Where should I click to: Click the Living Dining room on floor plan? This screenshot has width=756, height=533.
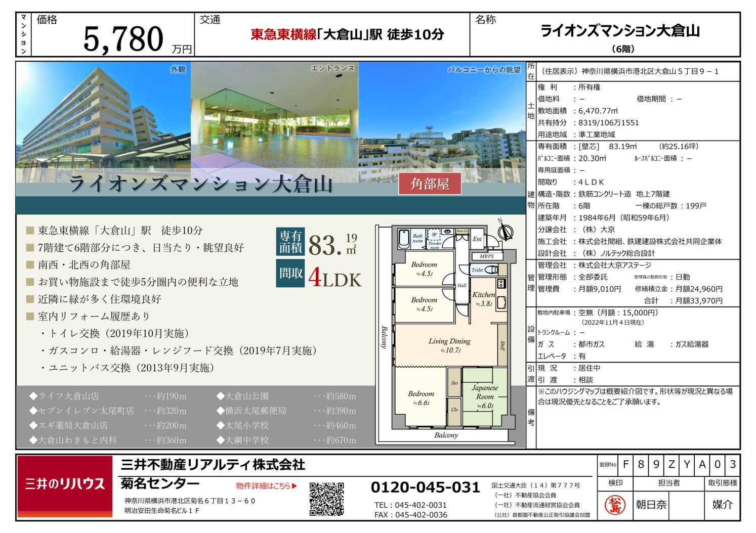[449, 345]
